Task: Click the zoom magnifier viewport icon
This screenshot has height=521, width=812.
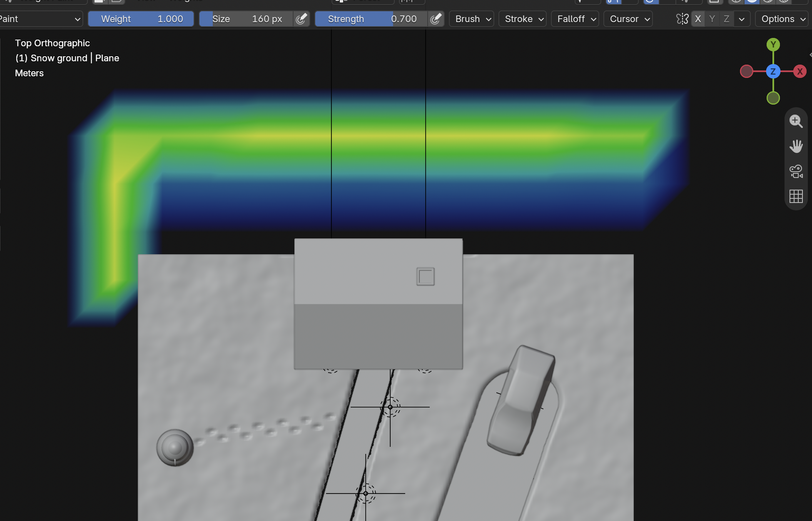Action: [x=796, y=121]
